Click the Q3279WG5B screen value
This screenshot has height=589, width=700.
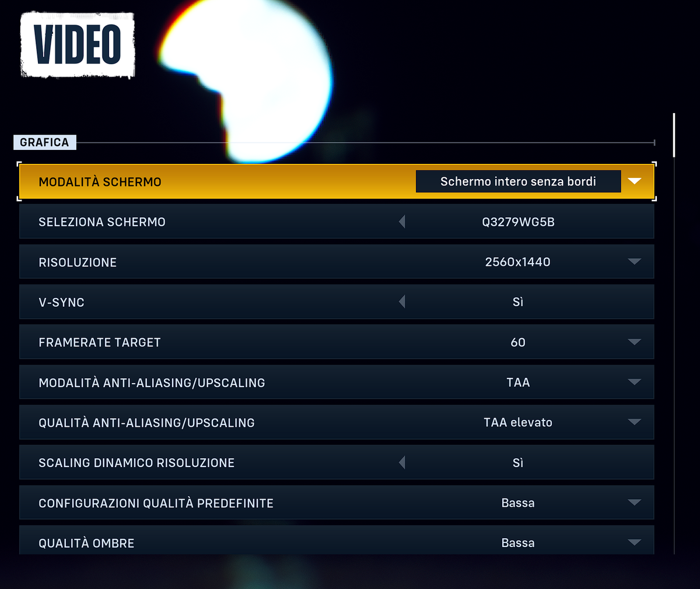point(518,222)
